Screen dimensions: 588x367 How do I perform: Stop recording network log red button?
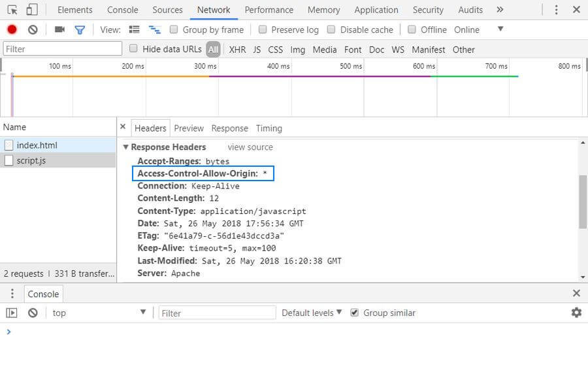click(x=12, y=29)
